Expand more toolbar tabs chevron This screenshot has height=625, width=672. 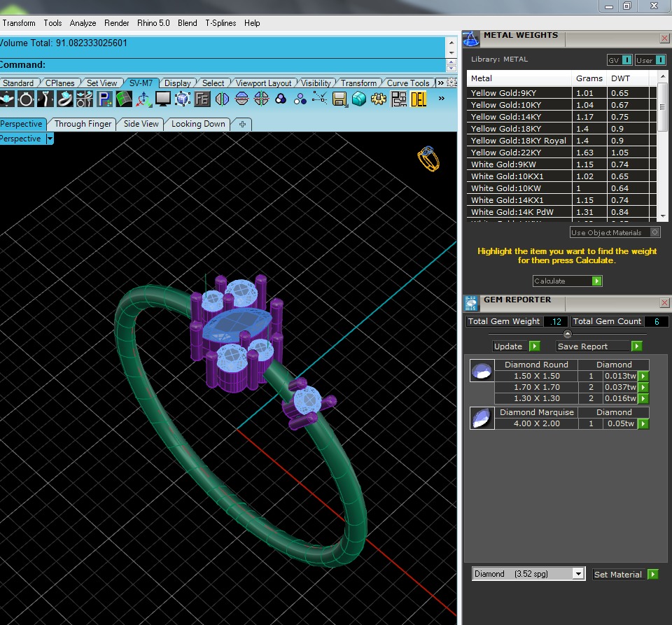click(440, 83)
